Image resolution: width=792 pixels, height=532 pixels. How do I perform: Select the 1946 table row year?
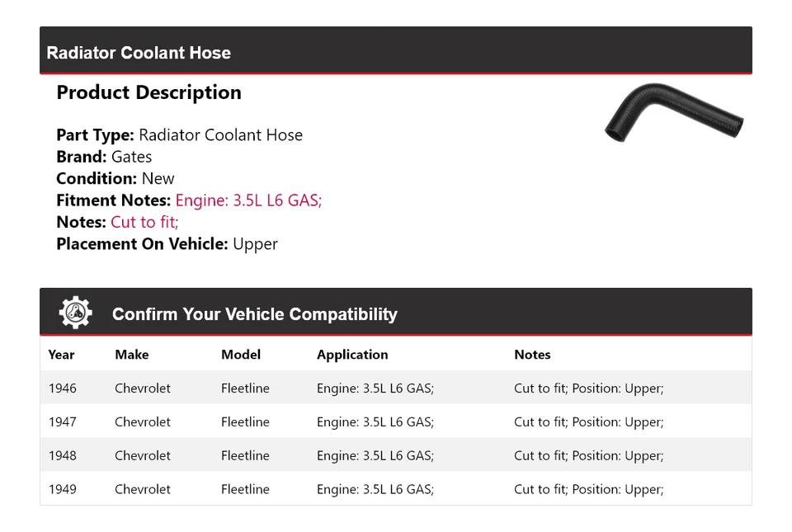pos(62,388)
